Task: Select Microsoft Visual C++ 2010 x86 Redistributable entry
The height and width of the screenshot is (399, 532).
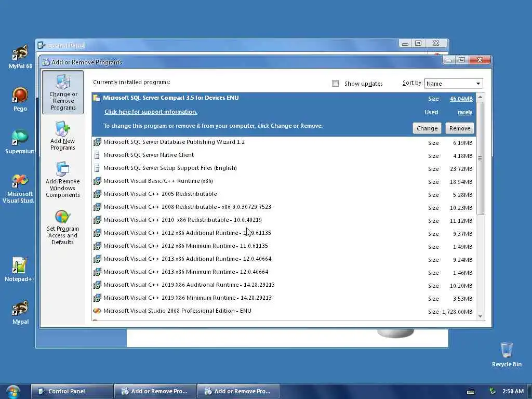Action: click(284, 220)
